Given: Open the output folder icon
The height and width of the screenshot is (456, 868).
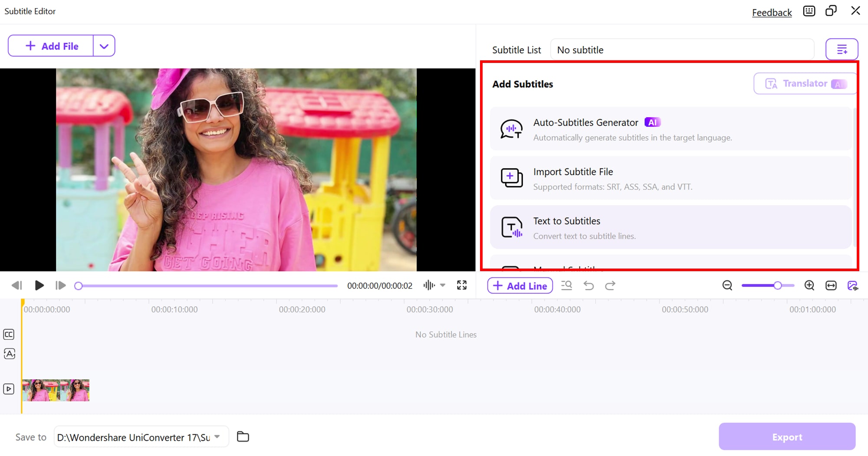Looking at the screenshot, I should [243, 436].
